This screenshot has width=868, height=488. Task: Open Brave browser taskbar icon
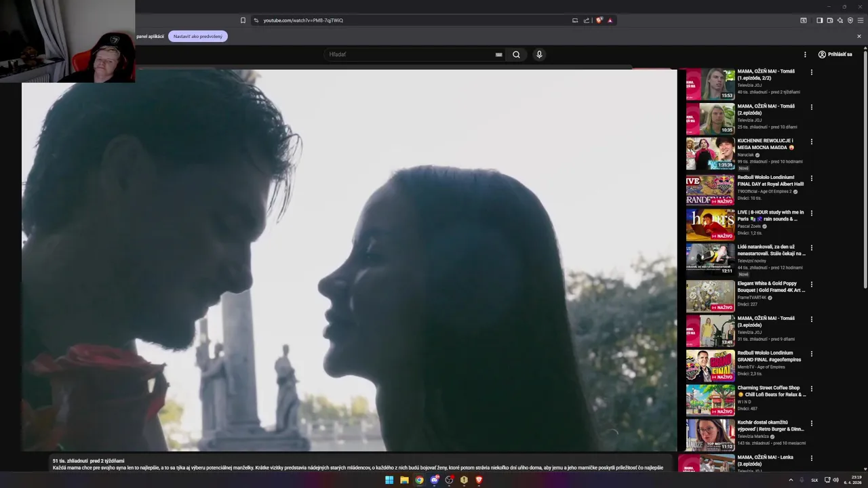[x=479, y=480]
